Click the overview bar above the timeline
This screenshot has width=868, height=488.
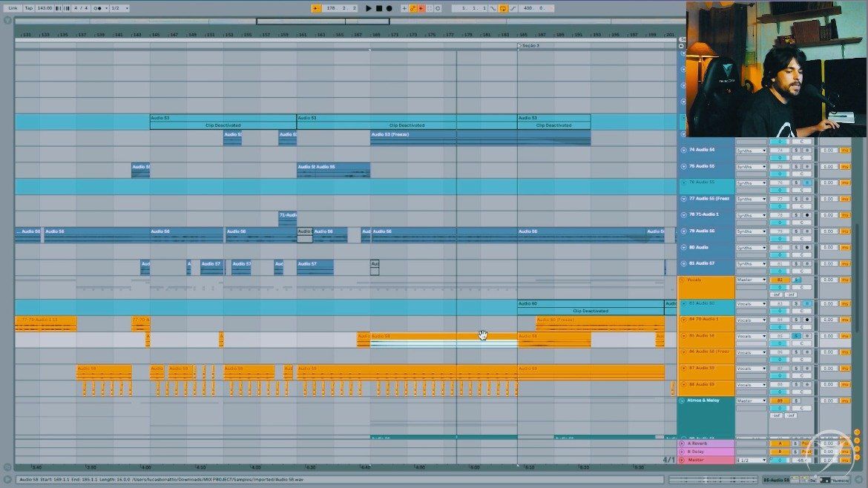pyautogui.click(x=346, y=22)
